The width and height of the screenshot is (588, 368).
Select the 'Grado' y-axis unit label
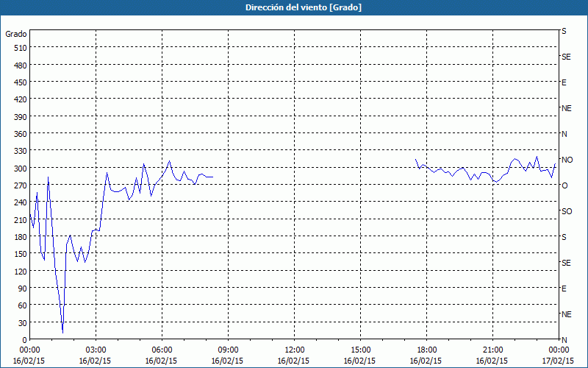click(16, 34)
